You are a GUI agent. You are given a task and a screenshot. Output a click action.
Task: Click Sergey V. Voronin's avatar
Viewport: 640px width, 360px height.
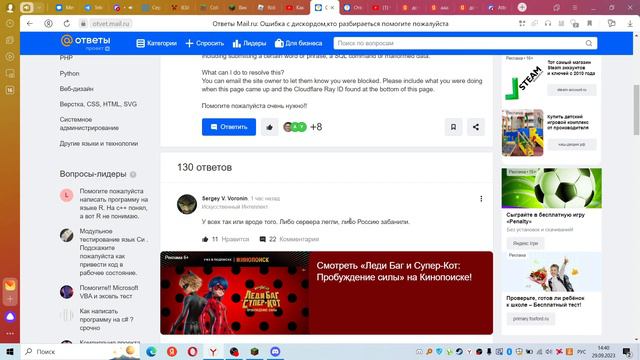point(187,204)
